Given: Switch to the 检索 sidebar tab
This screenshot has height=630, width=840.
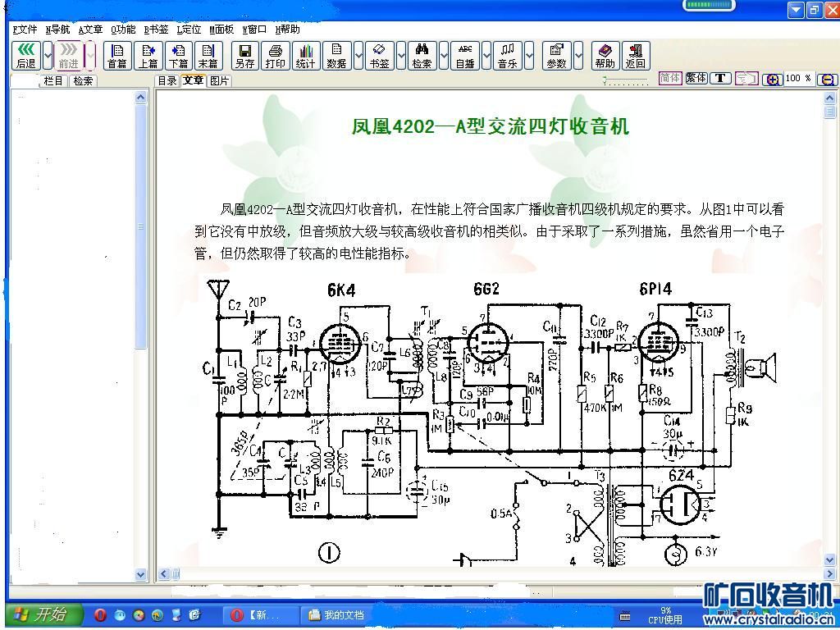Looking at the screenshot, I should click(x=83, y=81).
